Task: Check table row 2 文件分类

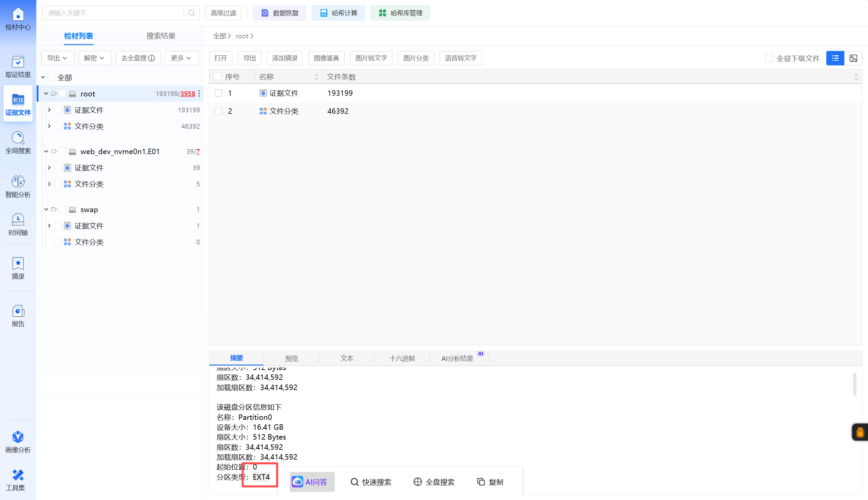Action: pos(218,111)
